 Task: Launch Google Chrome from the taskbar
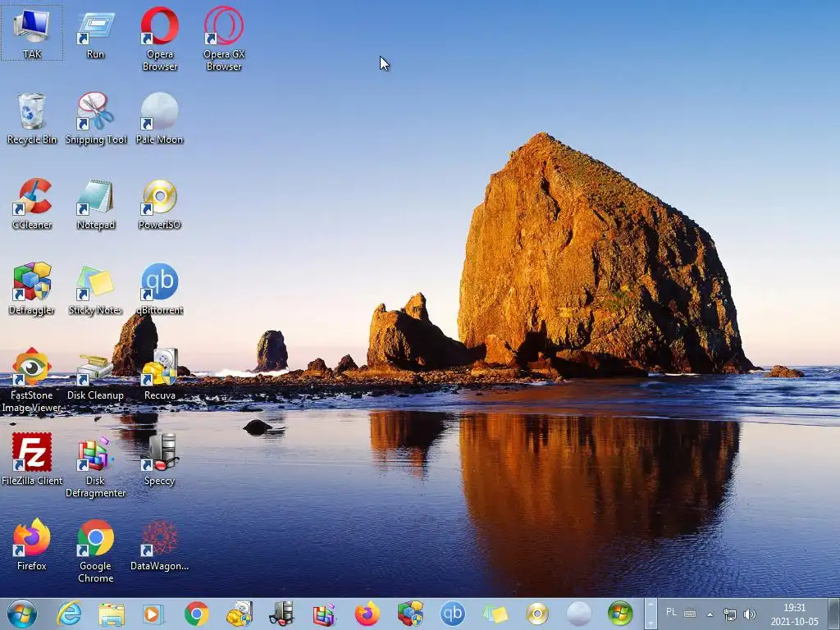click(x=197, y=614)
